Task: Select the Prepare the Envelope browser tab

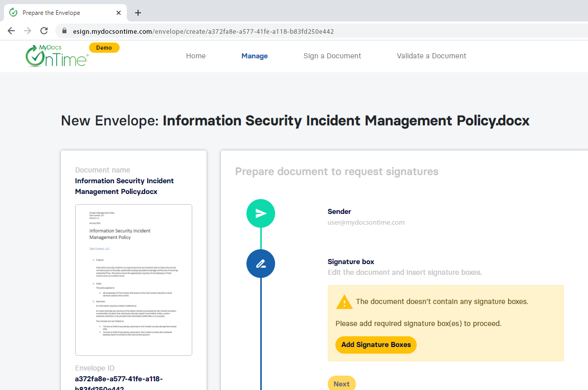Action: pyautogui.click(x=56, y=13)
